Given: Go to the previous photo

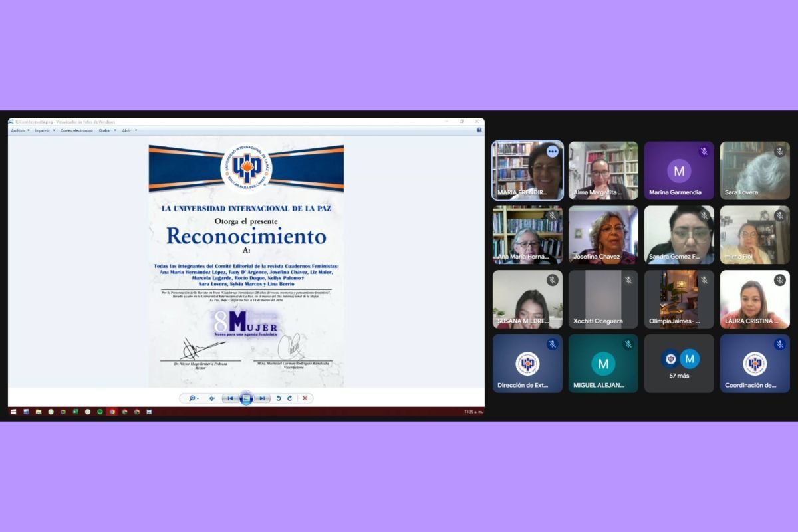Looking at the screenshot, I should [230, 398].
